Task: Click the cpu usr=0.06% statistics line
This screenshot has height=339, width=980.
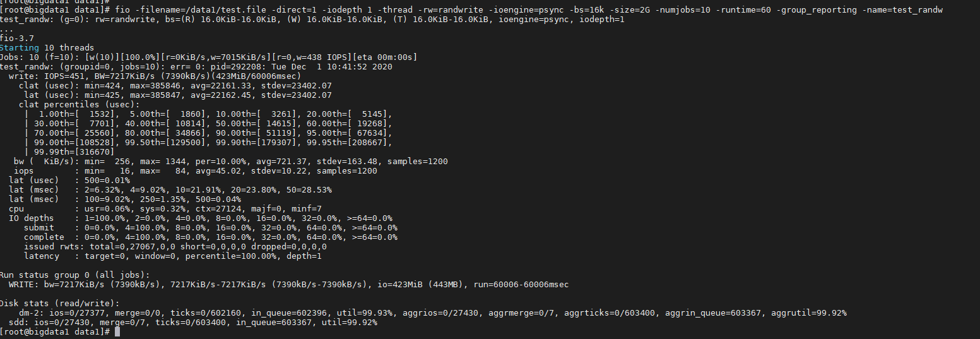Action: click(165, 209)
